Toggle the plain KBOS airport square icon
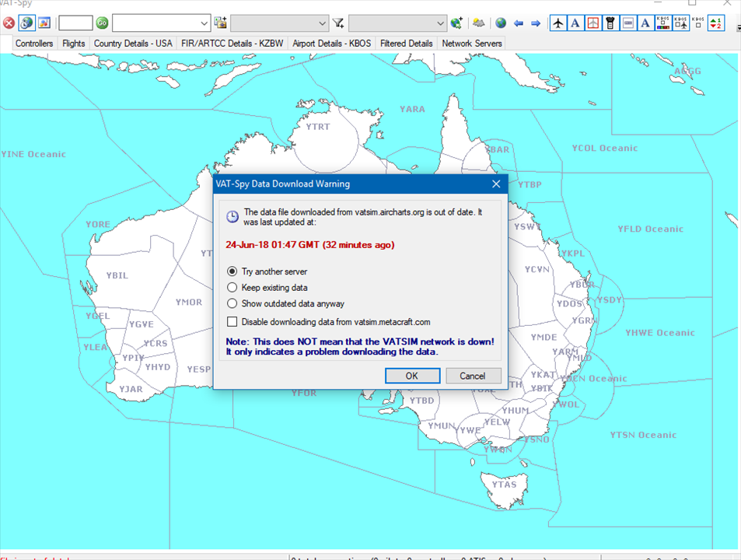The width and height of the screenshot is (741, 560). pos(698,23)
